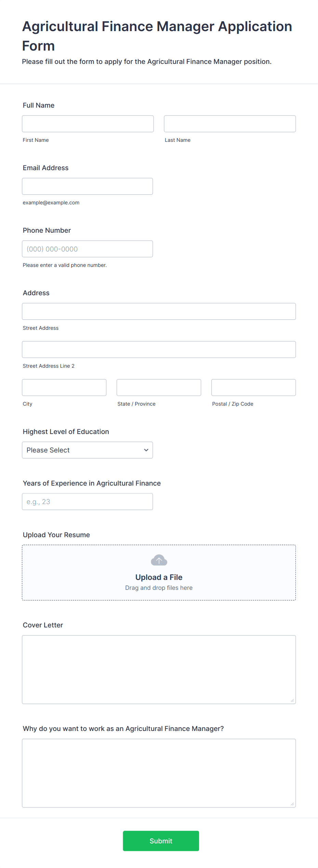Select the Street Address Line 2 input
Image resolution: width=318 pixels, height=868 pixels.
(x=159, y=350)
